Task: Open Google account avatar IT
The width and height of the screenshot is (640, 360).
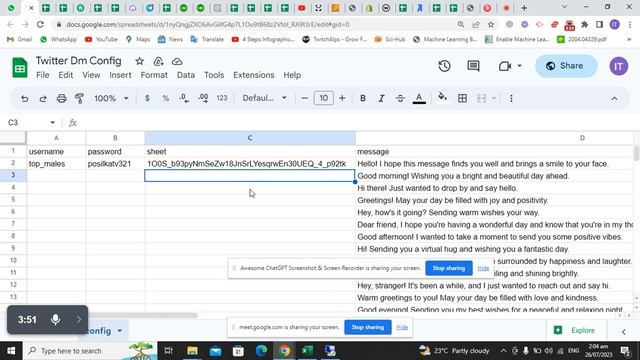Action: [618, 66]
